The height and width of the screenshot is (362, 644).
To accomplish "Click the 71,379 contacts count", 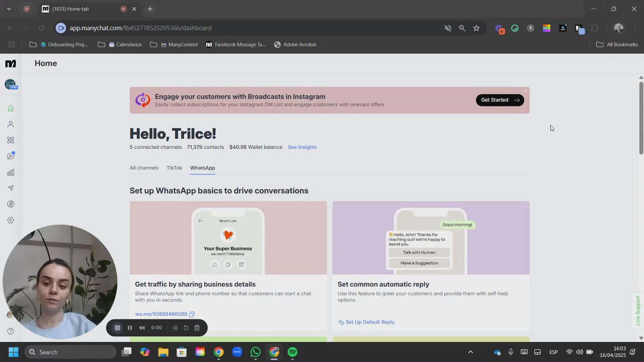I will (x=205, y=147).
